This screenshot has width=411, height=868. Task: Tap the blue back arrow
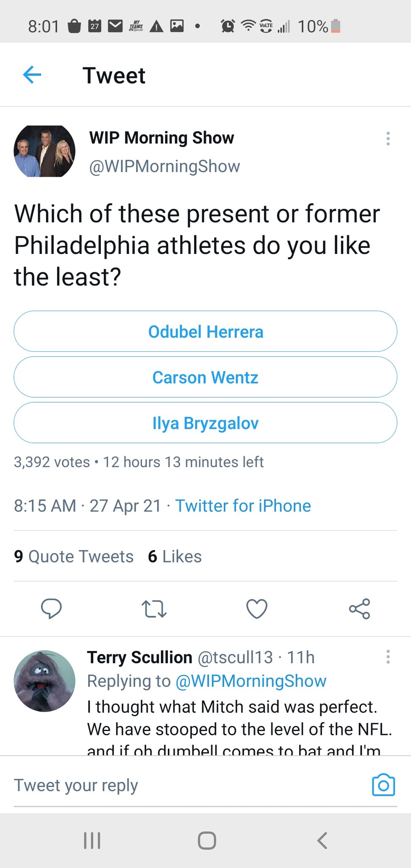point(32,75)
